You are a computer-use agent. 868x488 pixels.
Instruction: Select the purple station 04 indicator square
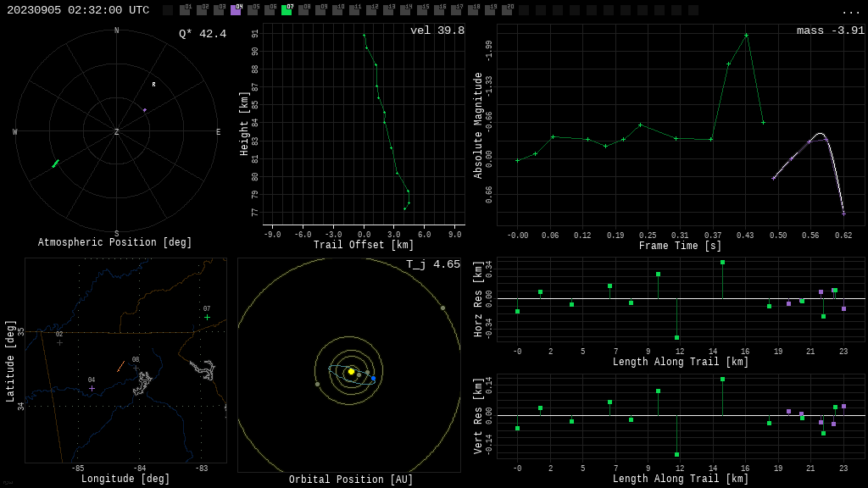click(236, 10)
